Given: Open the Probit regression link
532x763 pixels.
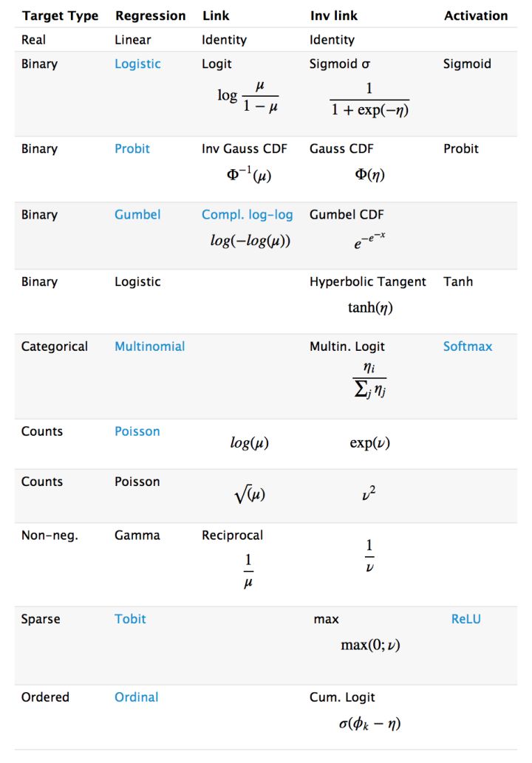Looking at the screenshot, I should 132,148.
